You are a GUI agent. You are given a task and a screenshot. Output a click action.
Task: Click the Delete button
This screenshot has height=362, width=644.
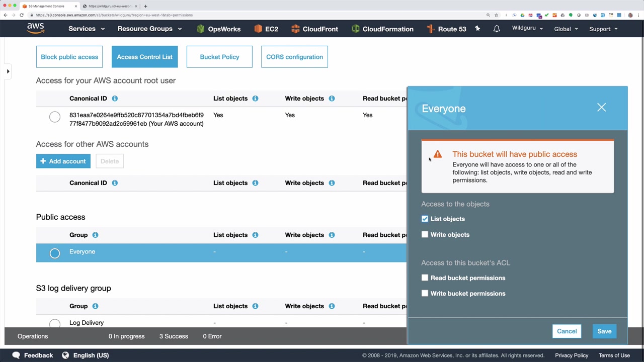click(110, 161)
